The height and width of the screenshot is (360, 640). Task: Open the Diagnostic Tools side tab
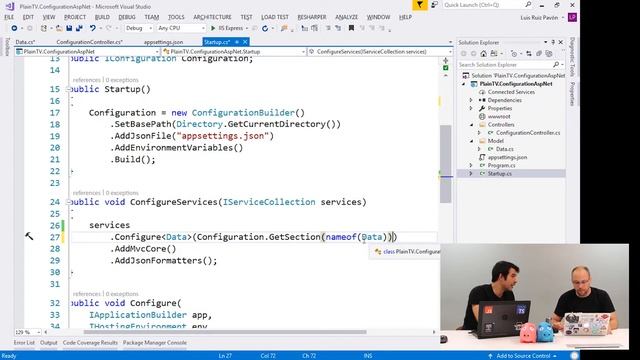pyautogui.click(x=572, y=57)
